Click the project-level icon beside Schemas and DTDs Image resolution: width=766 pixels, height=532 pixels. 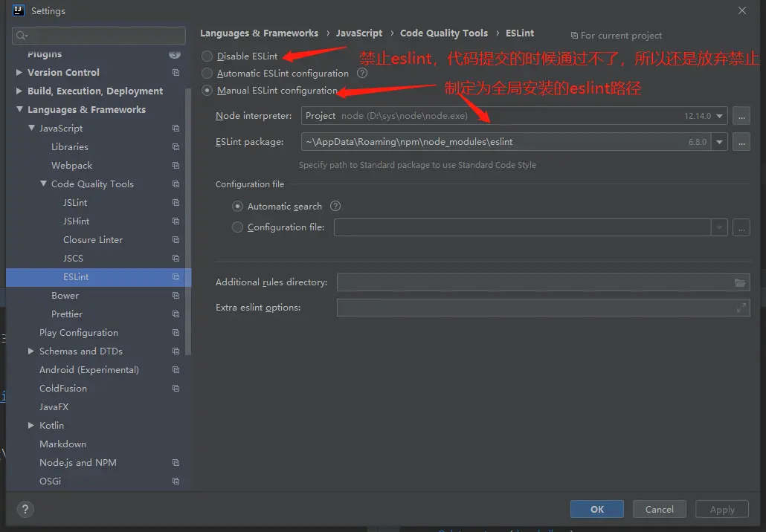(176, 351)
